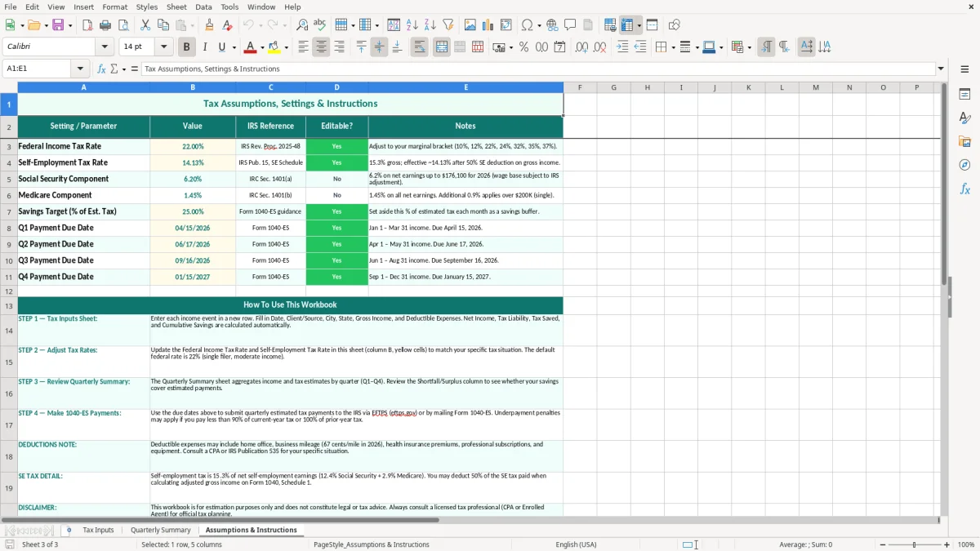Toggle Align Left
Viewport: 980px width, 551px height.
(304, 47)
